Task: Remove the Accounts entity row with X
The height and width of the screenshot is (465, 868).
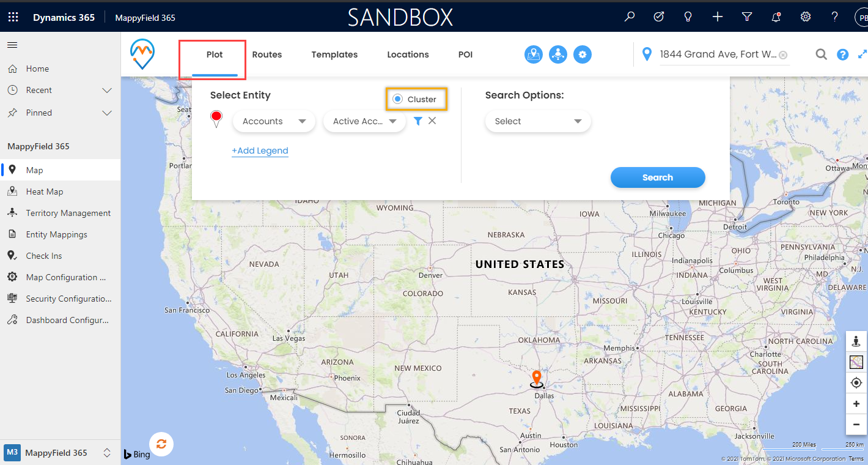Action: pos(432,121)
